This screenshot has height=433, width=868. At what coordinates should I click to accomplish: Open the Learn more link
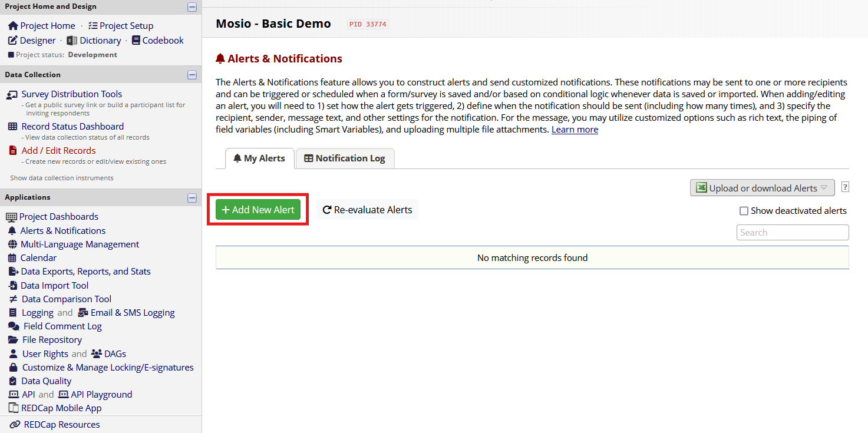(575, 130)
